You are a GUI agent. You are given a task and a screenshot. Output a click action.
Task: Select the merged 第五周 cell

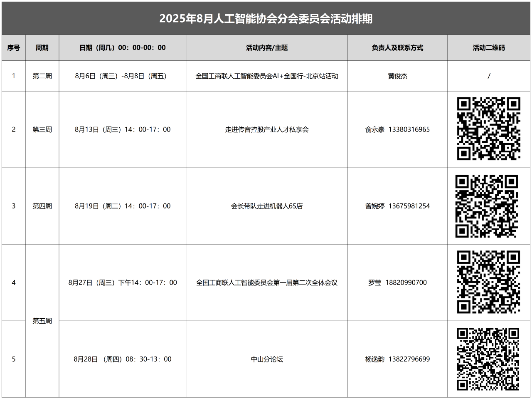pyautogui.click(x=42, y=321)
